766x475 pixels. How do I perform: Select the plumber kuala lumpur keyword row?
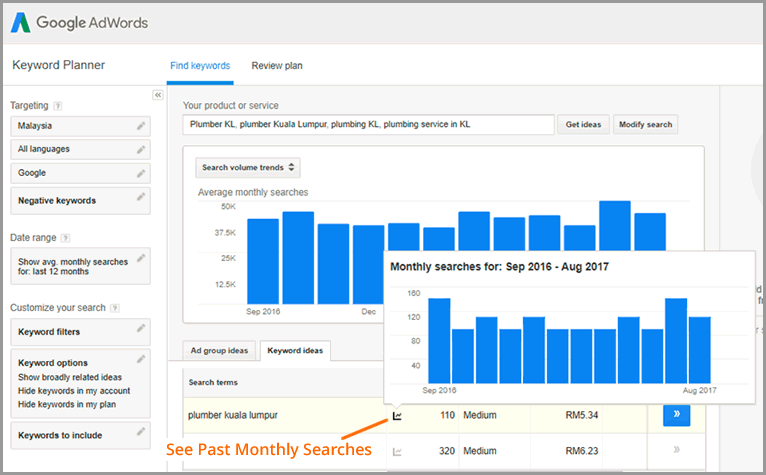click(x=444, y=415)
